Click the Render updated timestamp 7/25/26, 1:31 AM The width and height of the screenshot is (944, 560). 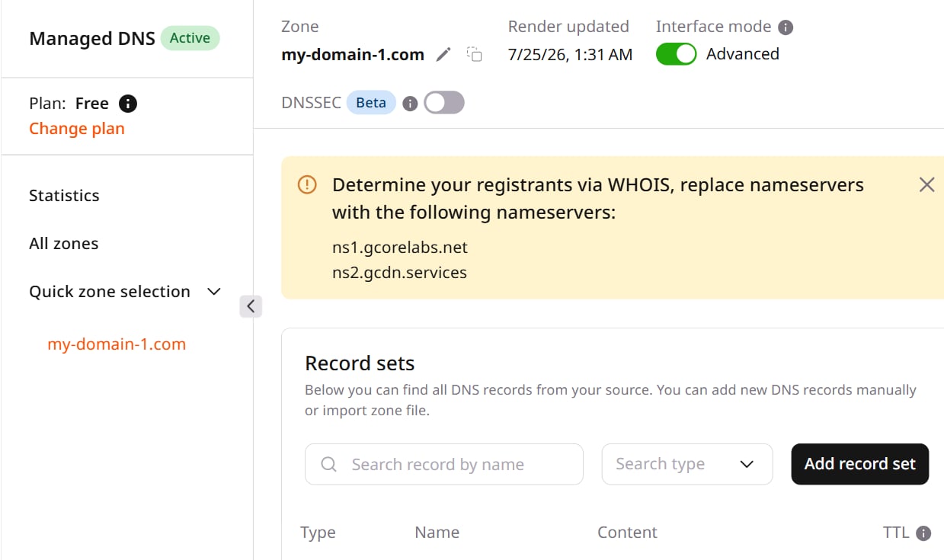pos(571,55)
